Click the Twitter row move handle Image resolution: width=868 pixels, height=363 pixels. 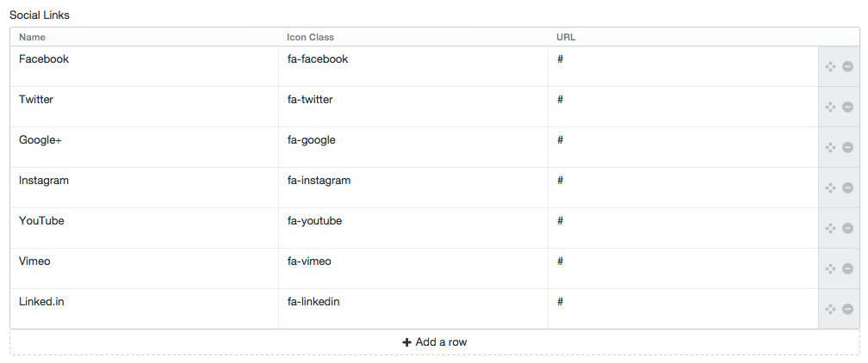tap(830, 107)
